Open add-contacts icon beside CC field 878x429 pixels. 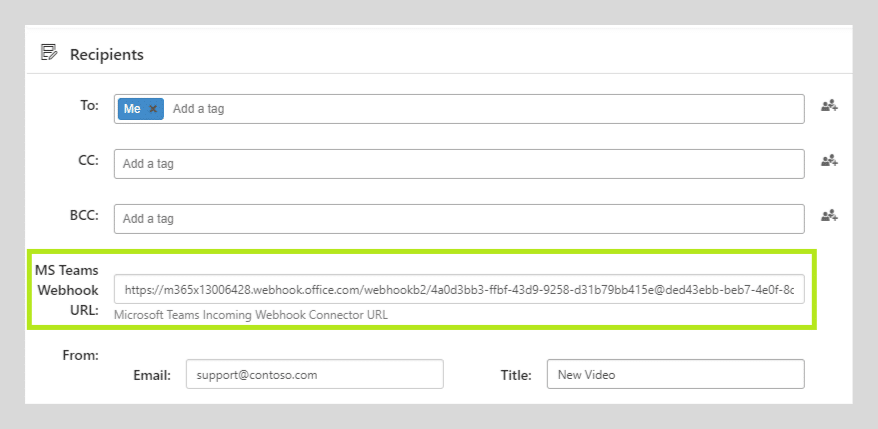click(x=829, y=161)
